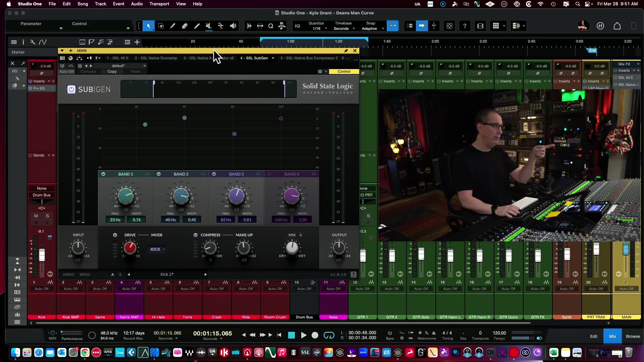Toggle Band 1 power button
The image size is (644, 362).
(103, 174)
